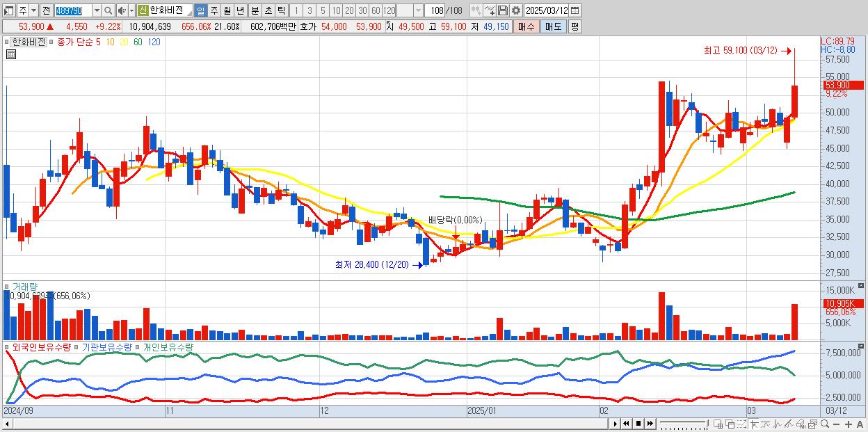Select the 초 second period button

point(268,10)
